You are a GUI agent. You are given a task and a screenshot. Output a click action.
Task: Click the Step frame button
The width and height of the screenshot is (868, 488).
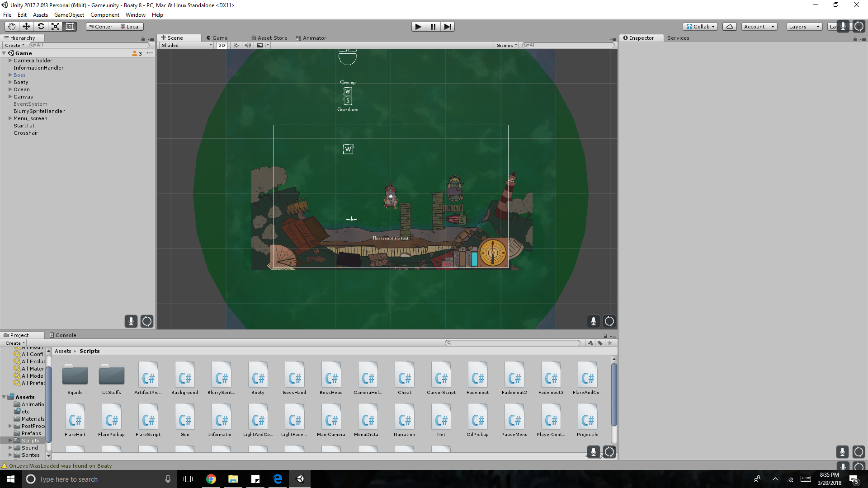click(x=447, y=27)
